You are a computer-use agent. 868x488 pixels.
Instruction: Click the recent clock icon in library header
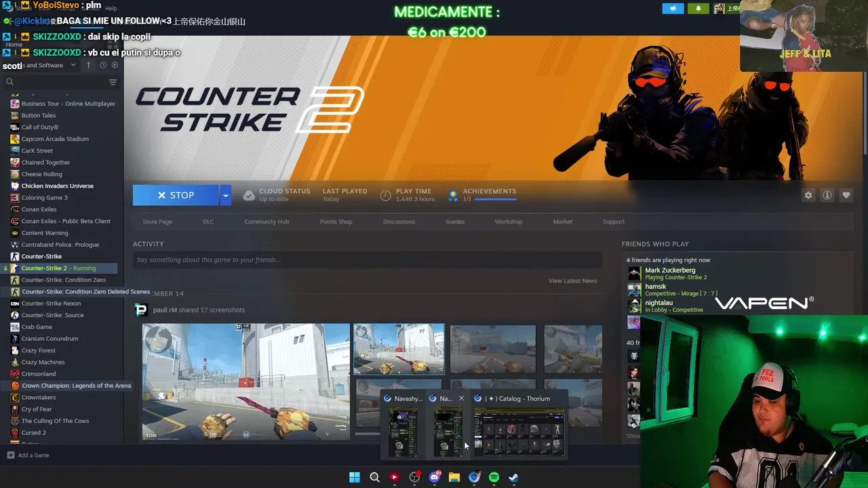[x=103, y=65]
